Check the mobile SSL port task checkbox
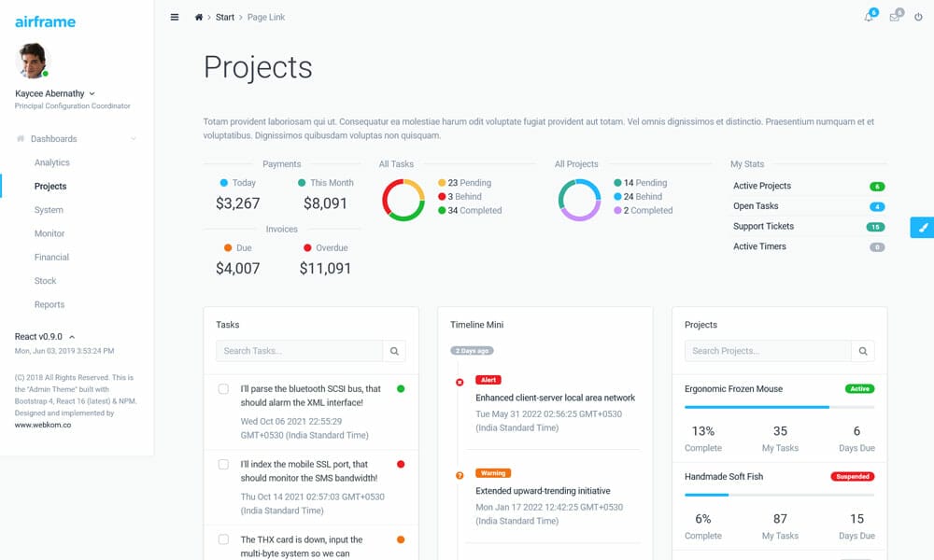934x560 pixels. point(223,464)
